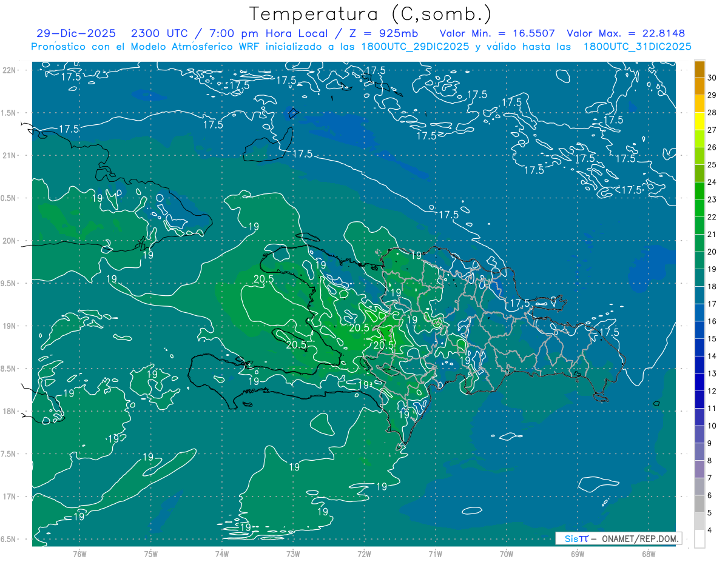Click the "69W" longitude axis label

577,554
